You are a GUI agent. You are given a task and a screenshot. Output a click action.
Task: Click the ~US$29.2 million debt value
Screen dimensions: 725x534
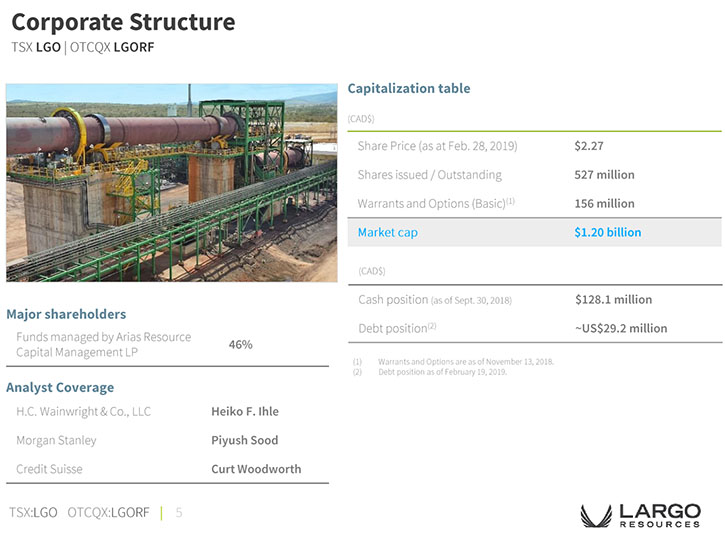620,328
